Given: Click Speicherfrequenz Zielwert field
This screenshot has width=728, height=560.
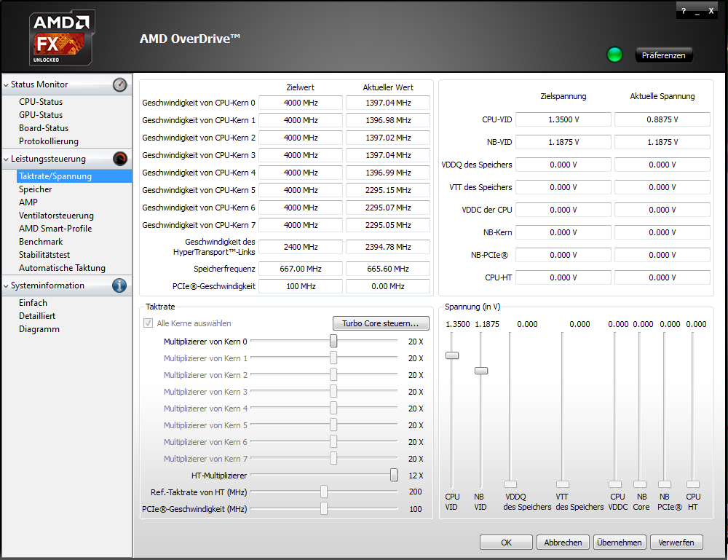Looking at the screenshot, I should [301, 269].
